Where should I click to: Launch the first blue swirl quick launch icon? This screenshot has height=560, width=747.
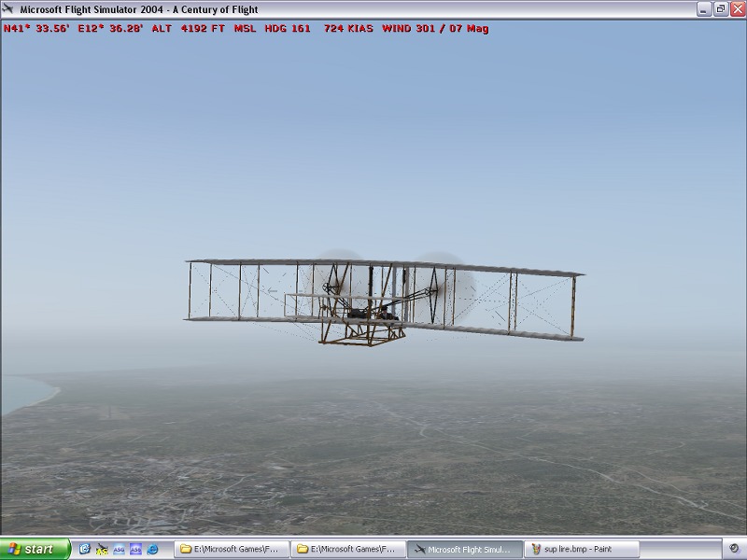pyautogui.click(x=84, y=549)
